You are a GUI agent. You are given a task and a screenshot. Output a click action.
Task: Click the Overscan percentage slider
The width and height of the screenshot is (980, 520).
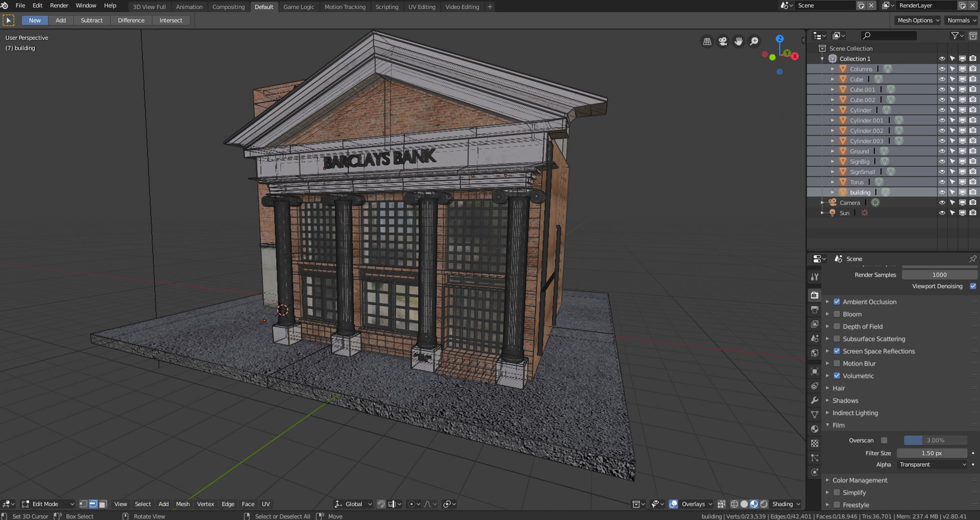pos(936,440)
